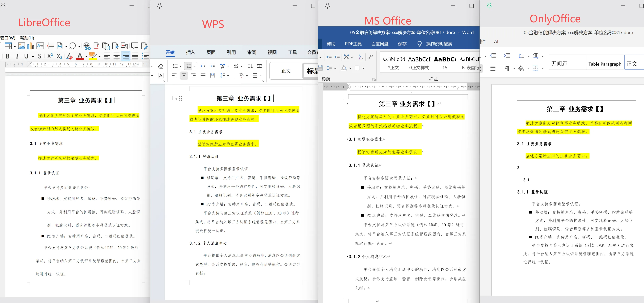This screenshot has width=644, height=303.
Task: Insert special character Omega in LibreOffice
Action: tap(73, 46)
